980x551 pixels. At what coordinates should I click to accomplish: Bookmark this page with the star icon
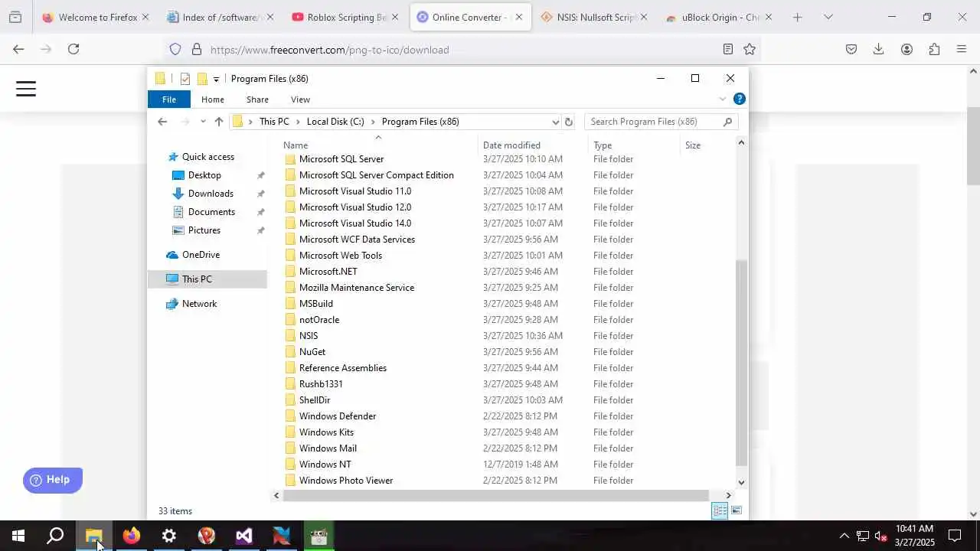750,49
